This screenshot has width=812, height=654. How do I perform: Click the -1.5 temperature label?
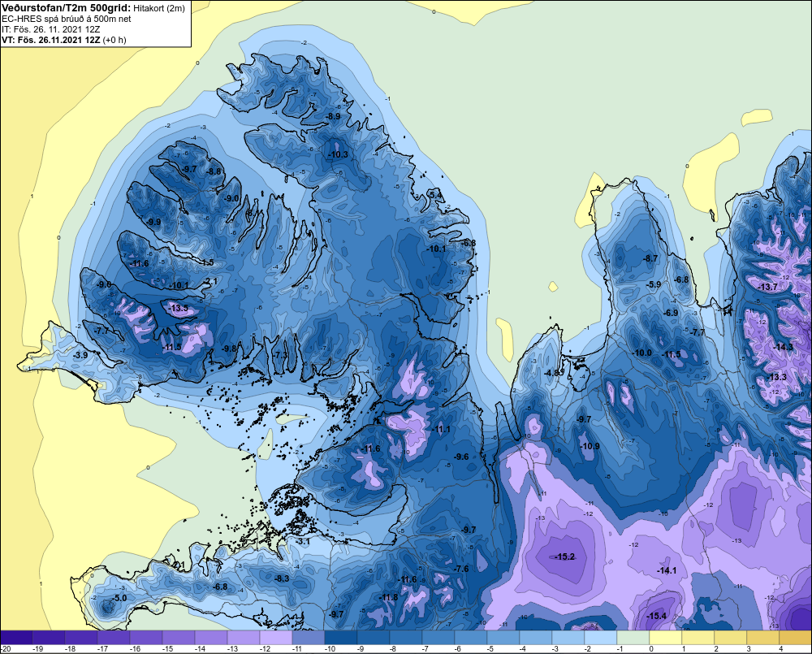(x=207, y=262)
